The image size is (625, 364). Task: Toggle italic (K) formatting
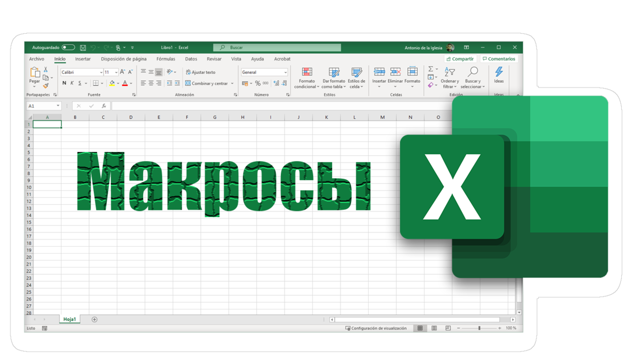coord(72,83)
